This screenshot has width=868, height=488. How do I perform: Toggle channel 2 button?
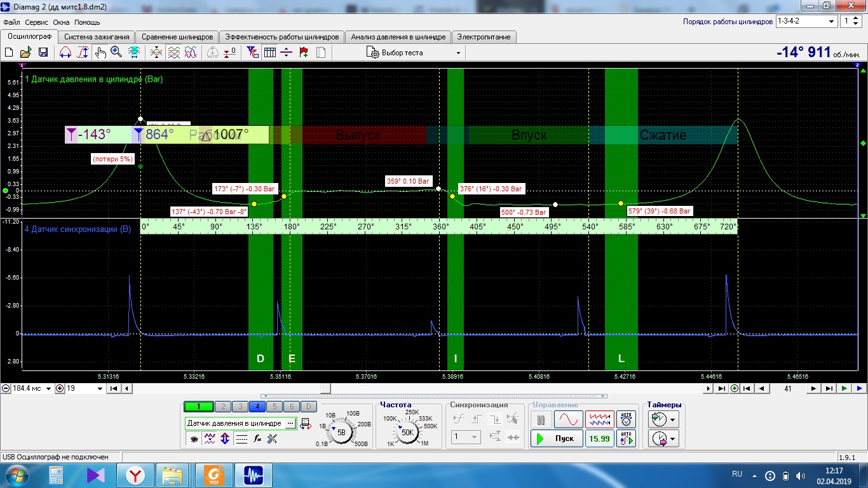coord(222,407)
